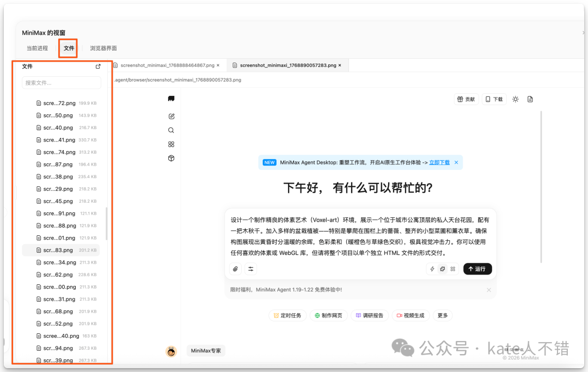Open the parameter sliders icon in input box
Screen dimensions: 588x372
[x=250, y=269]
